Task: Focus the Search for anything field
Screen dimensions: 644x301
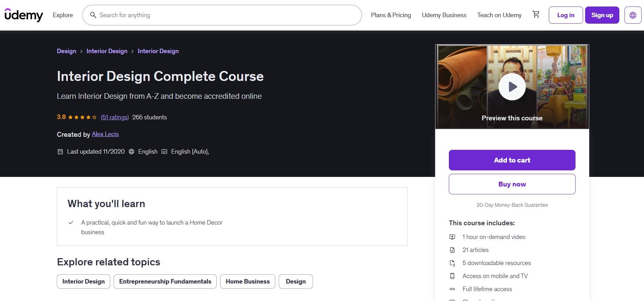Action: (x=222, y=15)
